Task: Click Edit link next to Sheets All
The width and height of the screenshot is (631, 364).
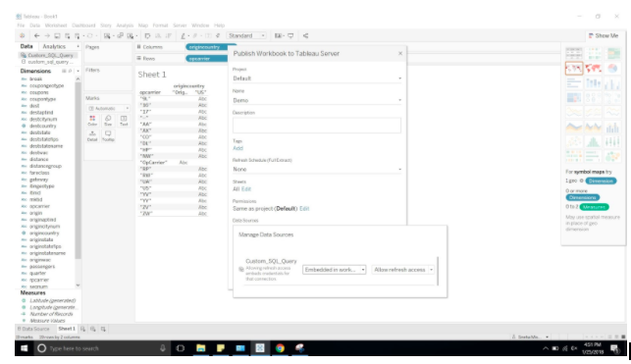Action: coord(246,189)
